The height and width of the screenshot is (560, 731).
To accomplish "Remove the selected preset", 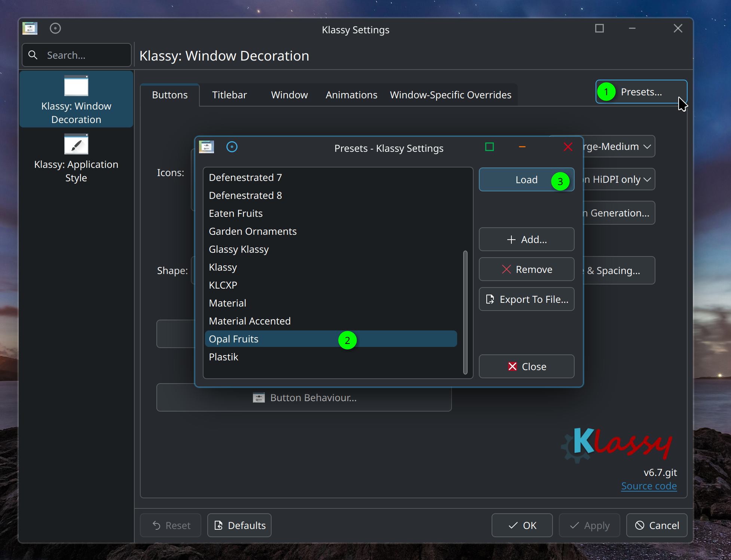I will 526,269.
